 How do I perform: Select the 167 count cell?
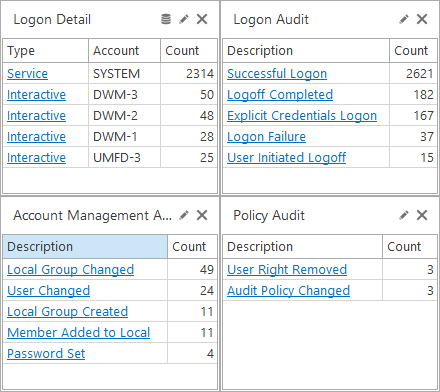click(413, 116)
